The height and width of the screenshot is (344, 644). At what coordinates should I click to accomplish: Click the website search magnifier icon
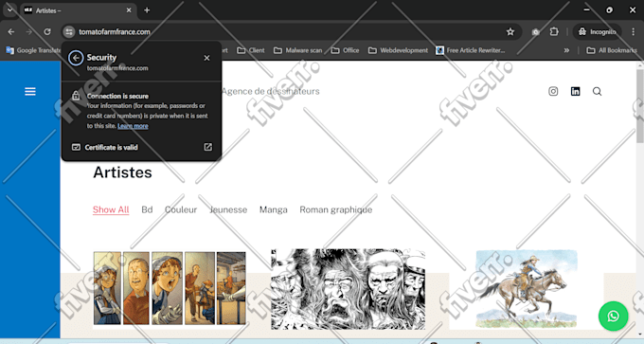pos(598,91)
